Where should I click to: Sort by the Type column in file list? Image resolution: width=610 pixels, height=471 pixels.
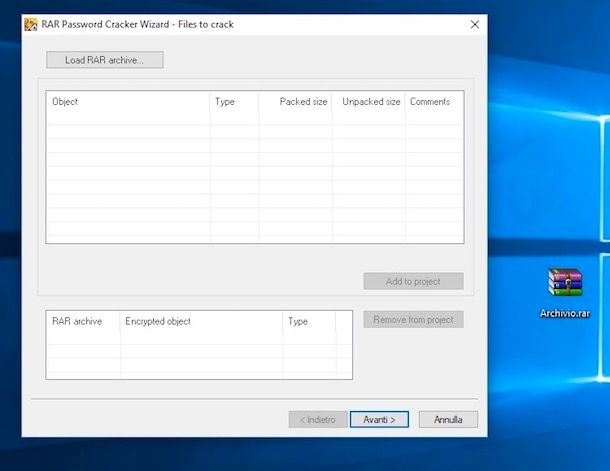pos(234,102)
